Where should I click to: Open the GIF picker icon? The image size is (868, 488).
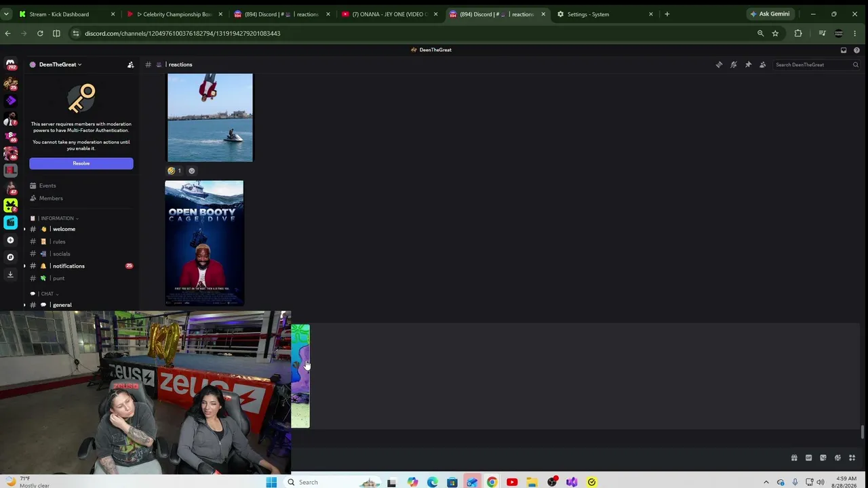(808, 458)
